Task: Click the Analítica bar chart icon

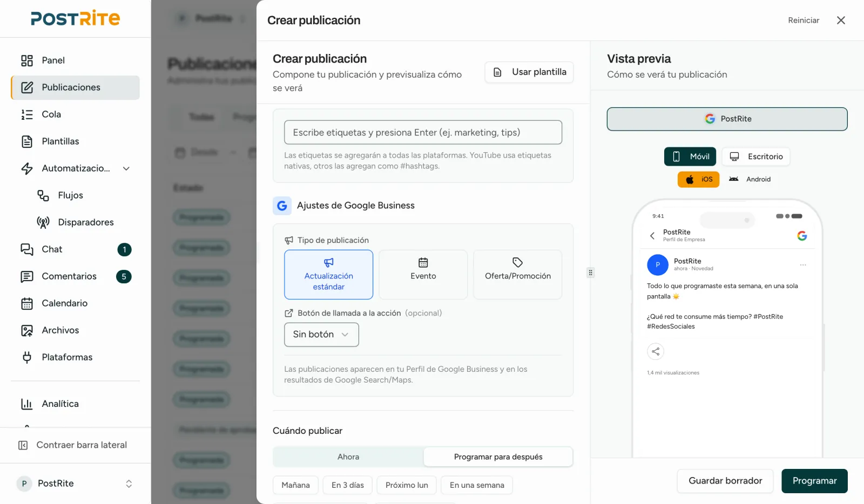Action: [27, 404]
